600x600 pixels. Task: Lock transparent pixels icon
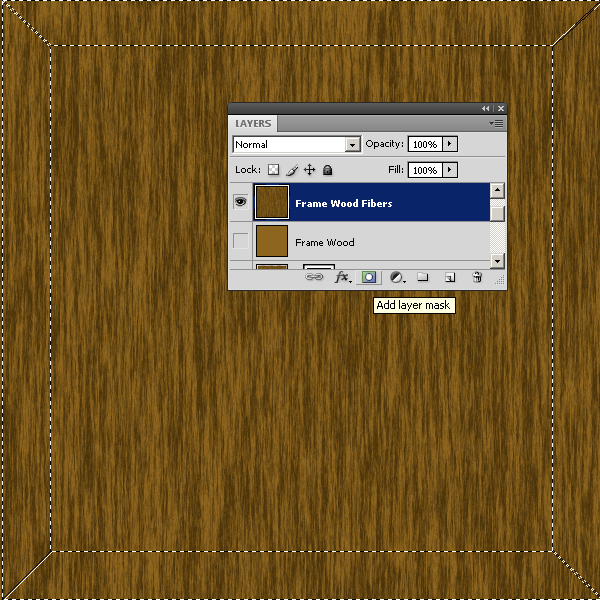273,170
